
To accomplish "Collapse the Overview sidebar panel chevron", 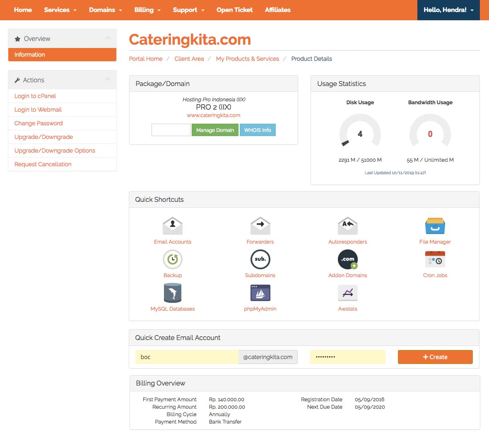I will click(108, 38).
